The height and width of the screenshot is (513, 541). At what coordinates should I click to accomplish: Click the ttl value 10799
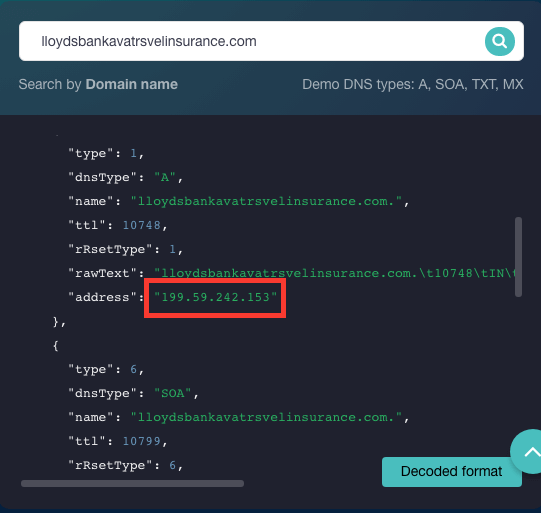(x=142, y=441)
